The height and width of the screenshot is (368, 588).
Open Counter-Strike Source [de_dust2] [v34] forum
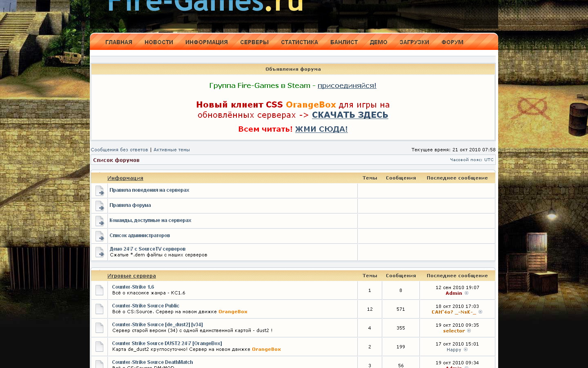[x=157, y=325]
